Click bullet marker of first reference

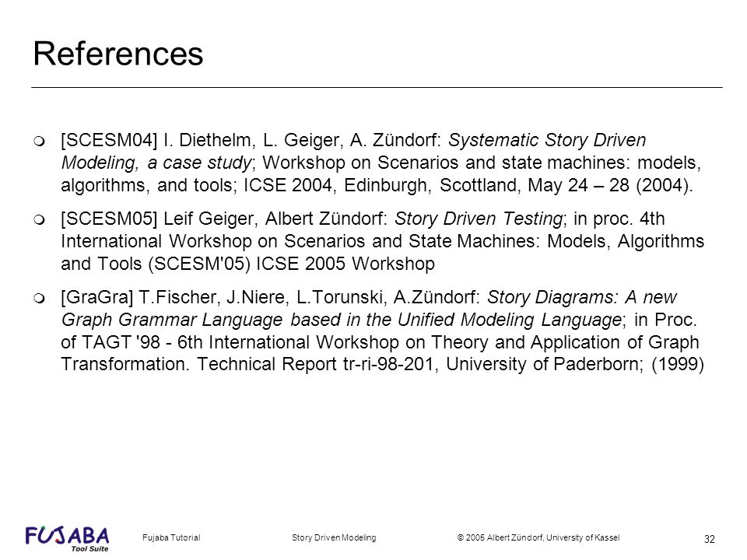point(40,141)
